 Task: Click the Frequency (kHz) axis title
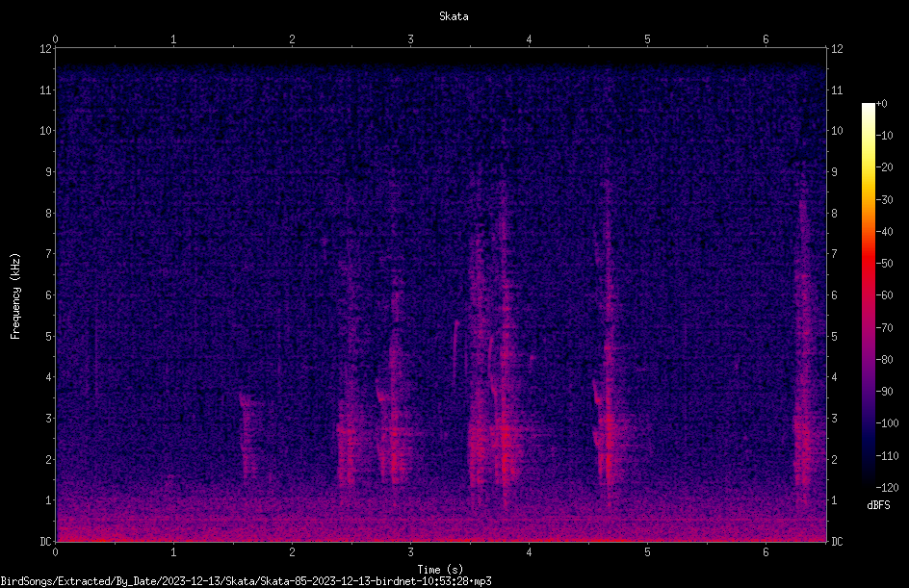click(x=15, y=296)
